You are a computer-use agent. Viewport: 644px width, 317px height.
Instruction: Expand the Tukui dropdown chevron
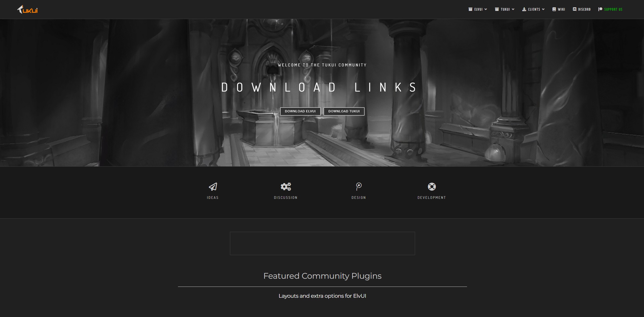pyautogui.click(x=513, y=9)
